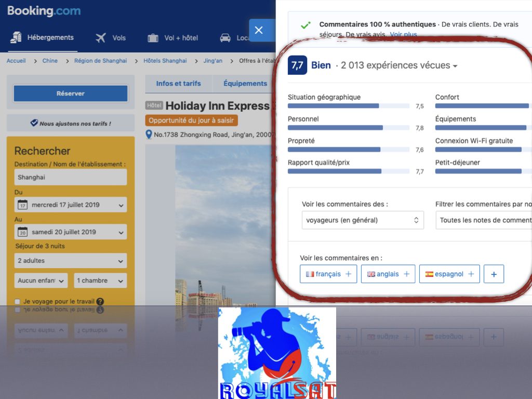Expand the 'voyageurs (en général)' selector
Screen dimensions: 532x399
coord(363,220)
